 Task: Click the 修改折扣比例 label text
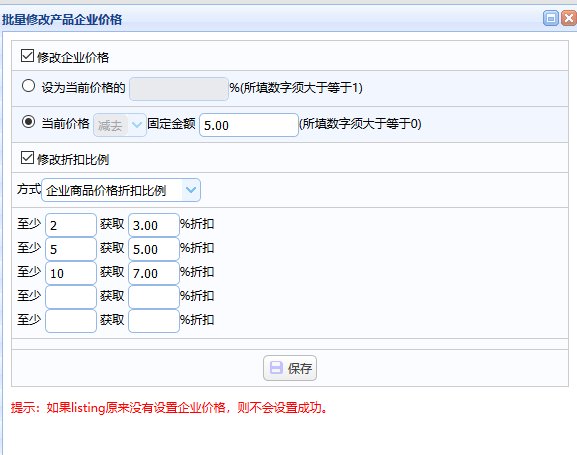tap(73, 159)
